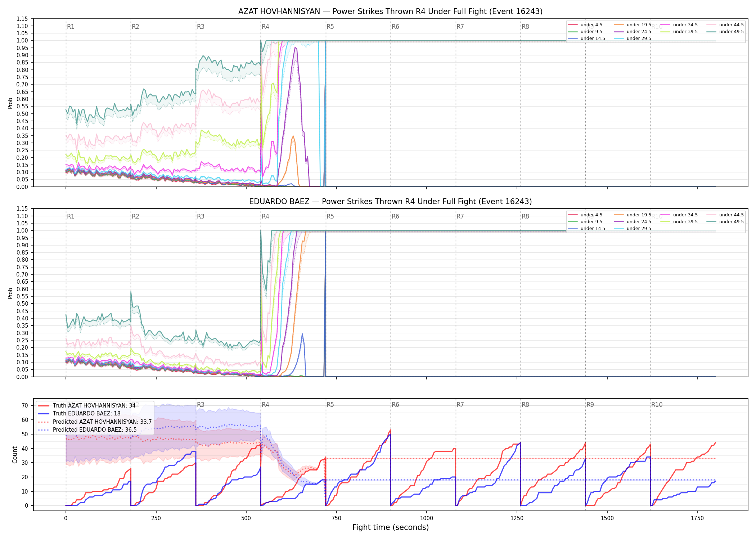
Task: Click the R2 round label in Baez chart
Action: (x=135, y=216)
